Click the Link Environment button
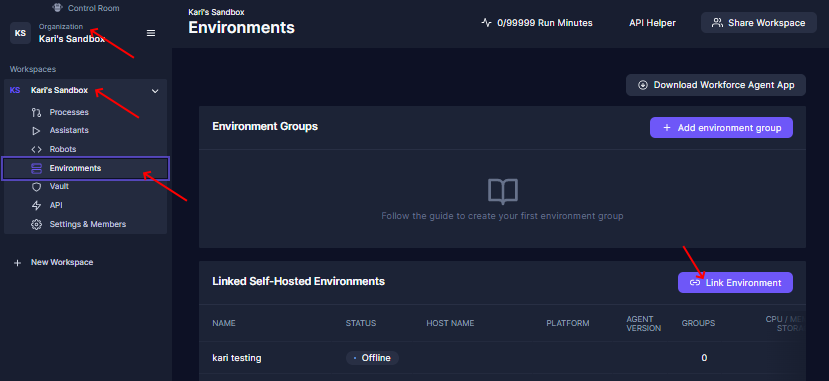829x381 pixels. click(735, 283)
